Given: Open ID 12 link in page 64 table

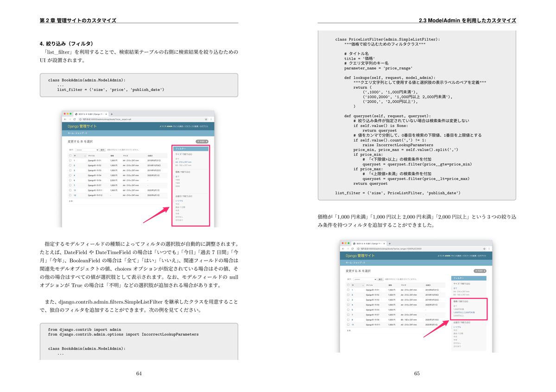Looking at the screenshot, I should click(x=75, y=195).
